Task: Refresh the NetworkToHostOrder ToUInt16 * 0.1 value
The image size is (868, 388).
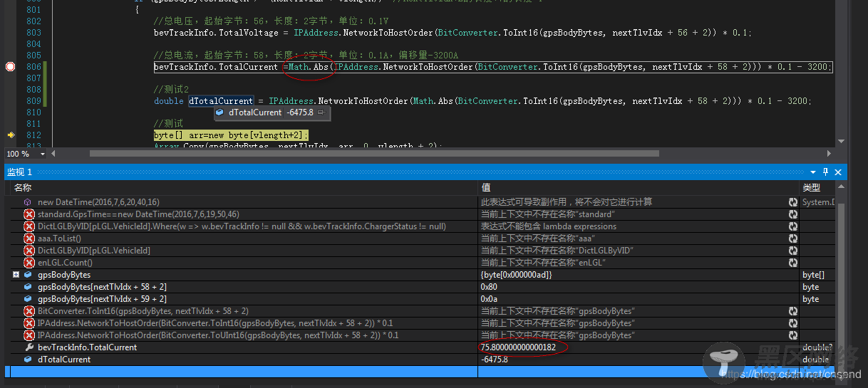Action: click(793, 335)
